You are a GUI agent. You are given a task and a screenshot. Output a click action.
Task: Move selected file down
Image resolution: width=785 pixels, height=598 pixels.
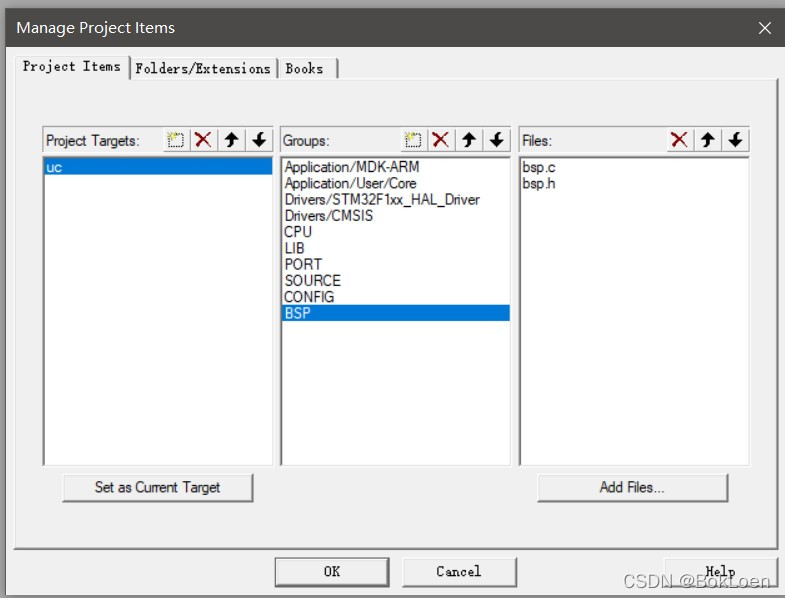pos(735,140)
